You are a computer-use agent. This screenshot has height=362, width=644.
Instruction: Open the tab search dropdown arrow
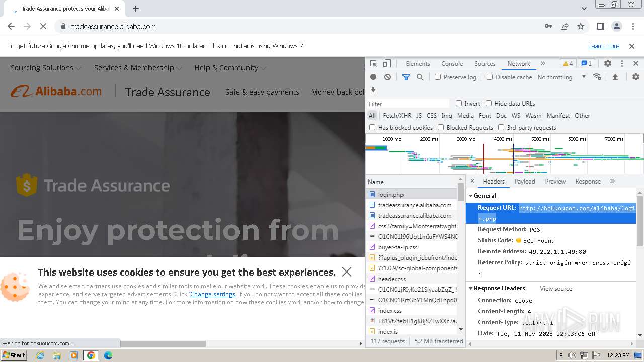[x=584, y=9]
